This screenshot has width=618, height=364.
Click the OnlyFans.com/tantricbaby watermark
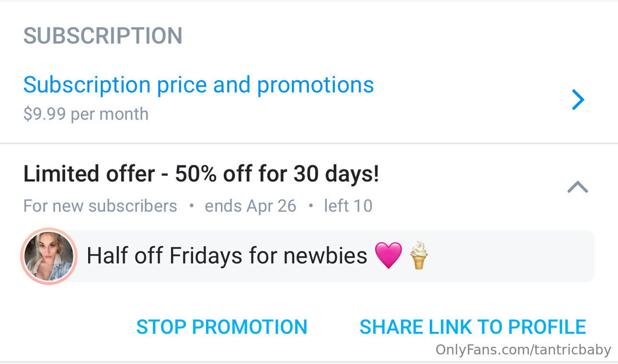coord(523,350)
